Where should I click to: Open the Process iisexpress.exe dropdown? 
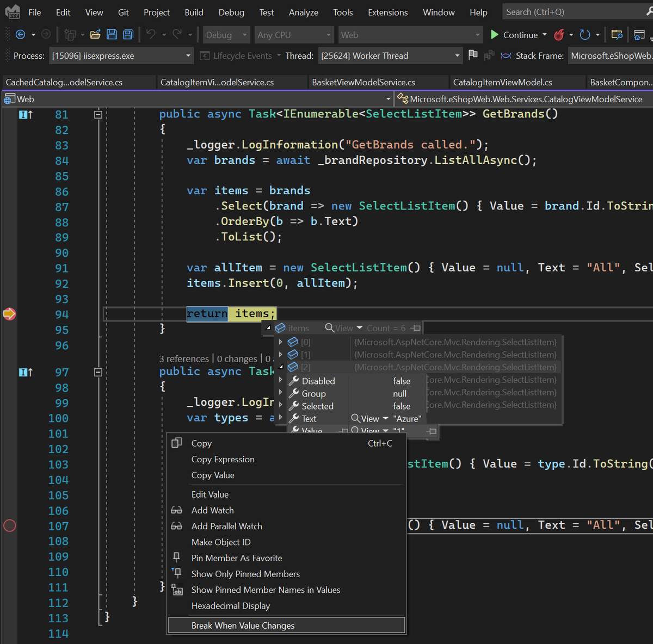click(121, 55)
